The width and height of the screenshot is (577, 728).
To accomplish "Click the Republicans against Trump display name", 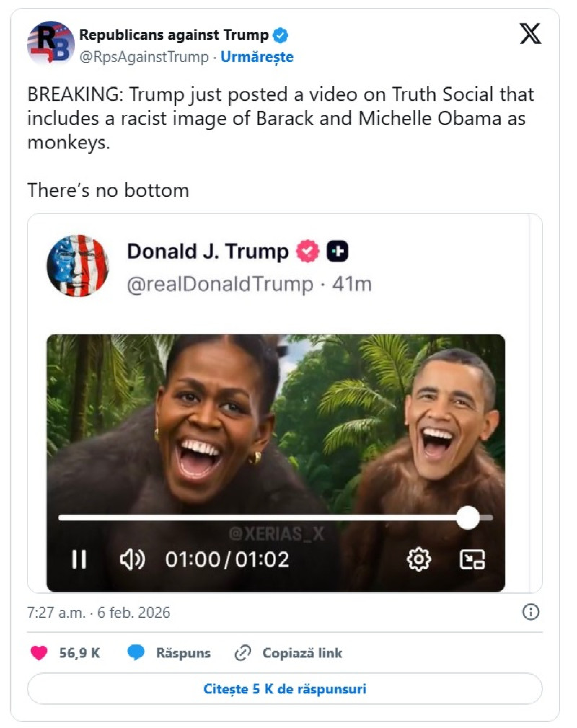I will click(x=173, y=35).
